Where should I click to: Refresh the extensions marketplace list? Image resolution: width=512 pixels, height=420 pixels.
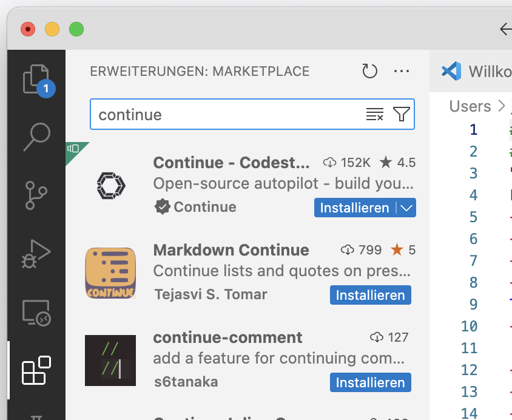tap(369, 71)
